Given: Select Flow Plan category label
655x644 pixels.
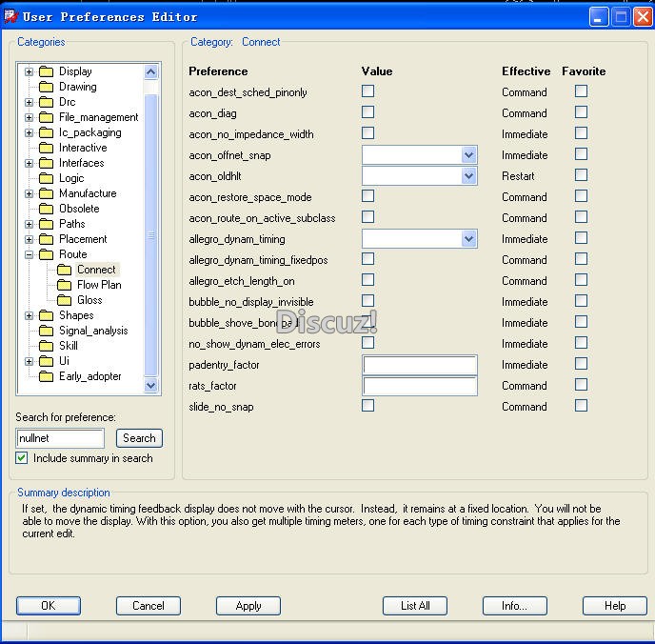Looking at the screenshot, I should (99, 285).
